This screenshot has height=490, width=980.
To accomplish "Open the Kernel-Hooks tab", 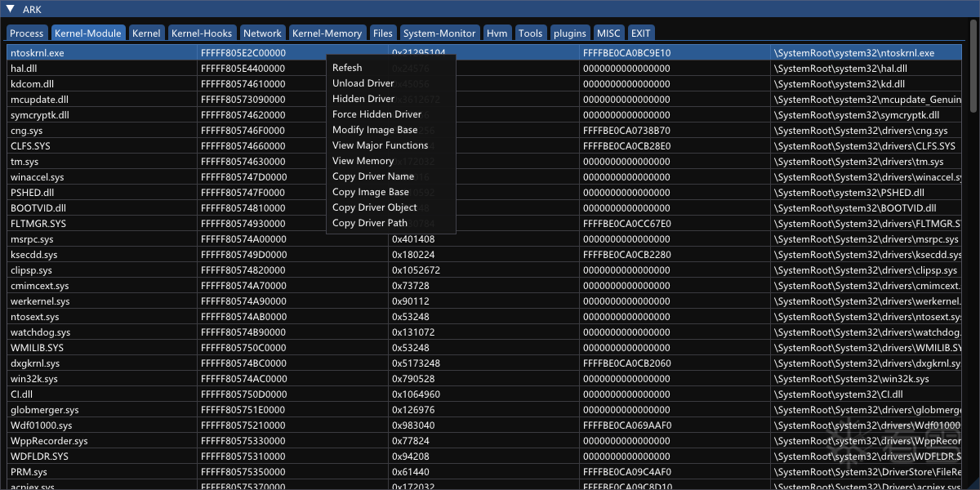I will coord(202,33).
